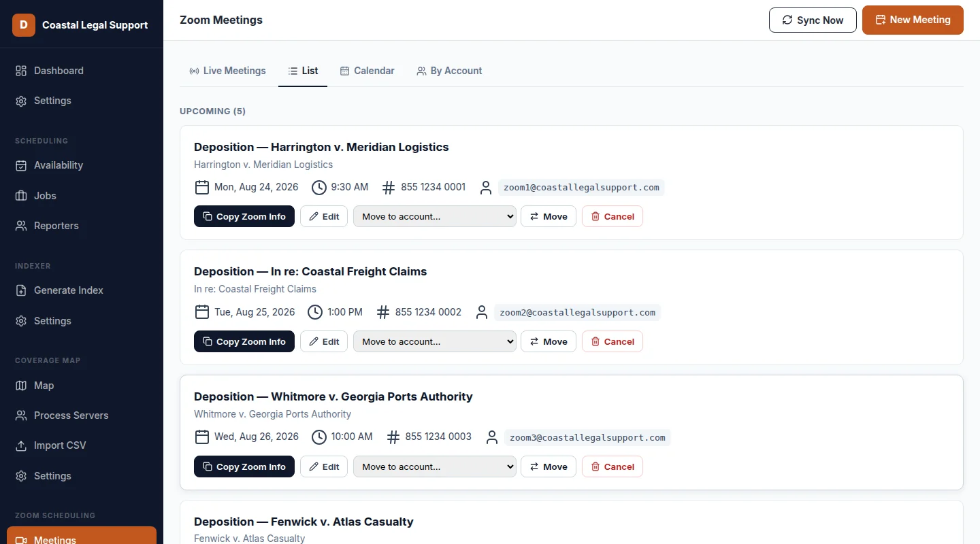Edit the Coastal Freight Claims meeting
Screen dimensions: 980x544
[x=324, y=341]
